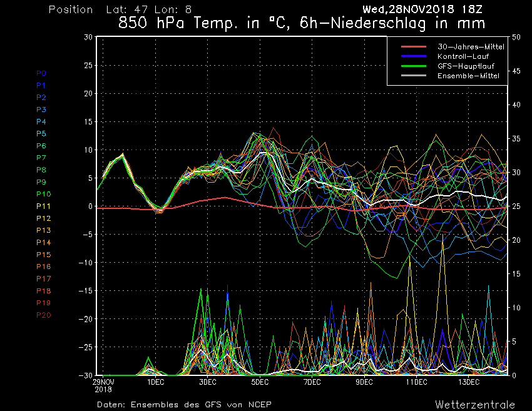The height and width of the screenshot is (411, 532).
Task: Click the P10 member label
Action: 43,195
